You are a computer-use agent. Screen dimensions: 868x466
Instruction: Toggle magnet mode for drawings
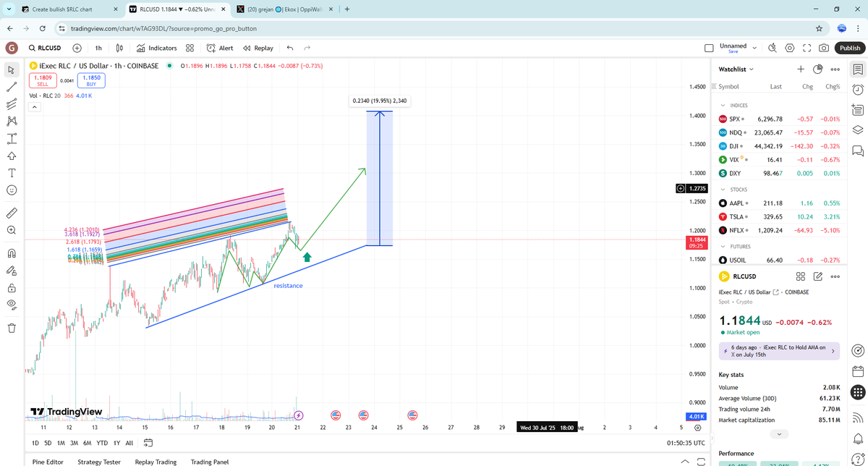[x=12, y=253]
